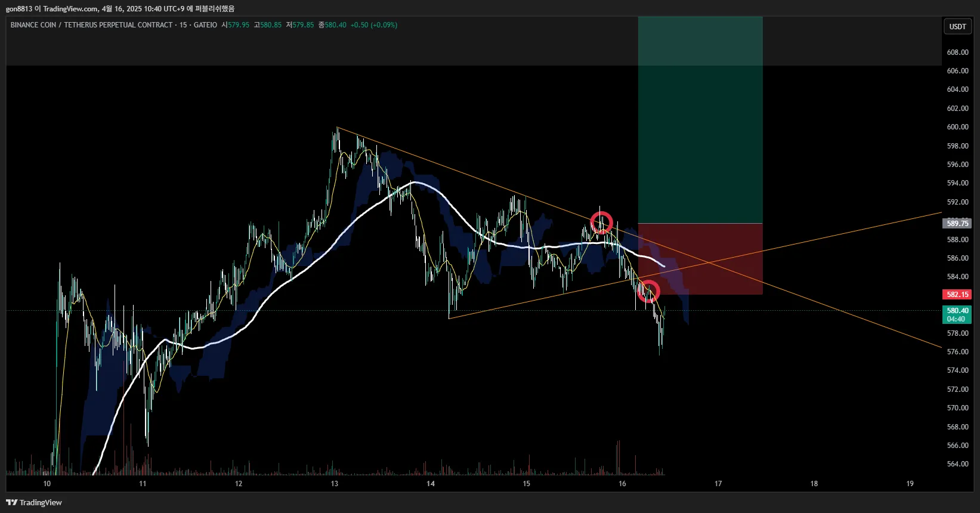Click the 594.00 price axis label
This screenshot has width=980, height=513.
click(957, 183)
